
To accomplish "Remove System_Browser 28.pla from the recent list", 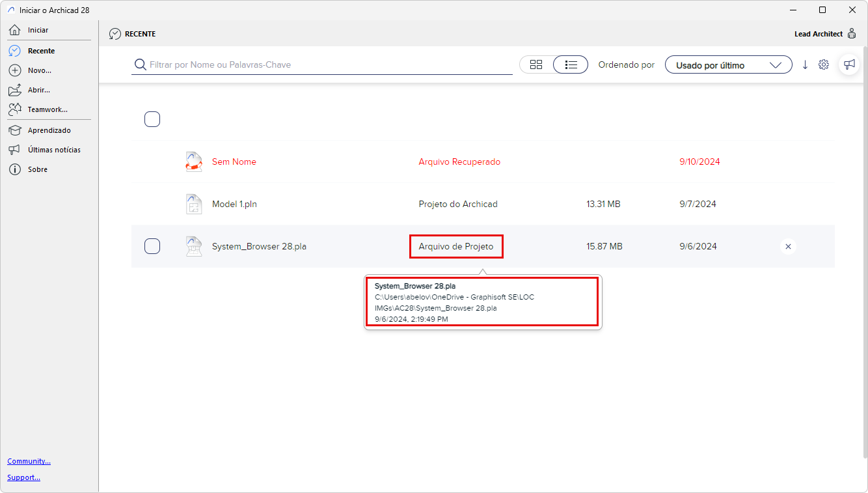I will (788, 246).
